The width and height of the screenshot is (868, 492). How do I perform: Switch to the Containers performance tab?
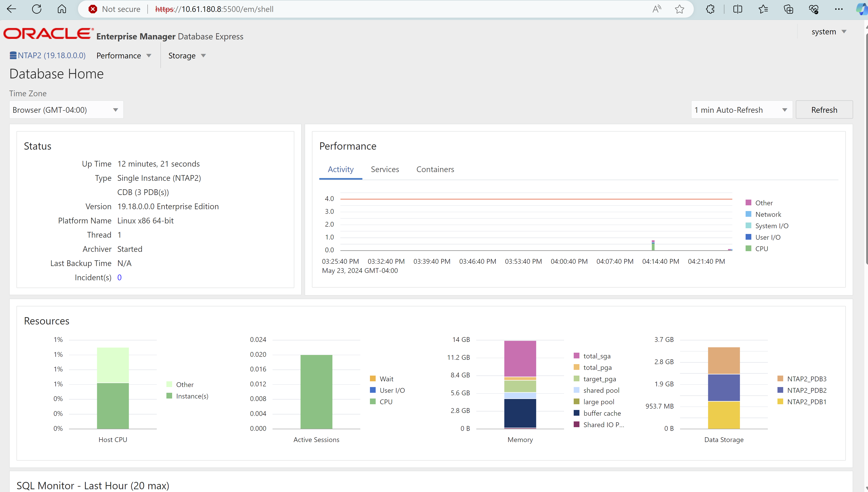435,169
